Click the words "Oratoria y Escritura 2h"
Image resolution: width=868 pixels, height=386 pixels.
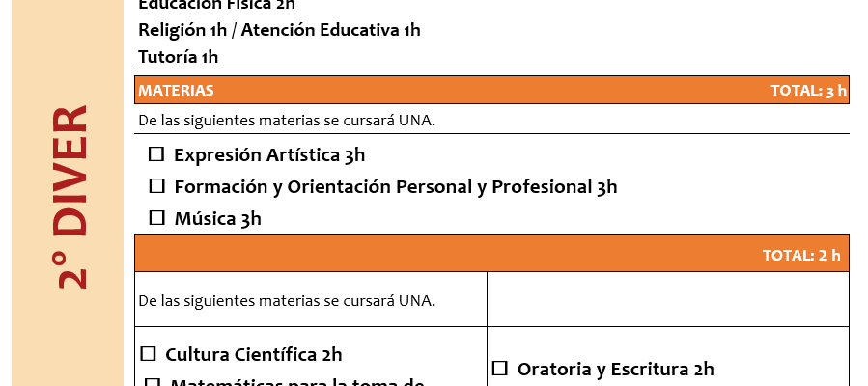pos(615,368)
